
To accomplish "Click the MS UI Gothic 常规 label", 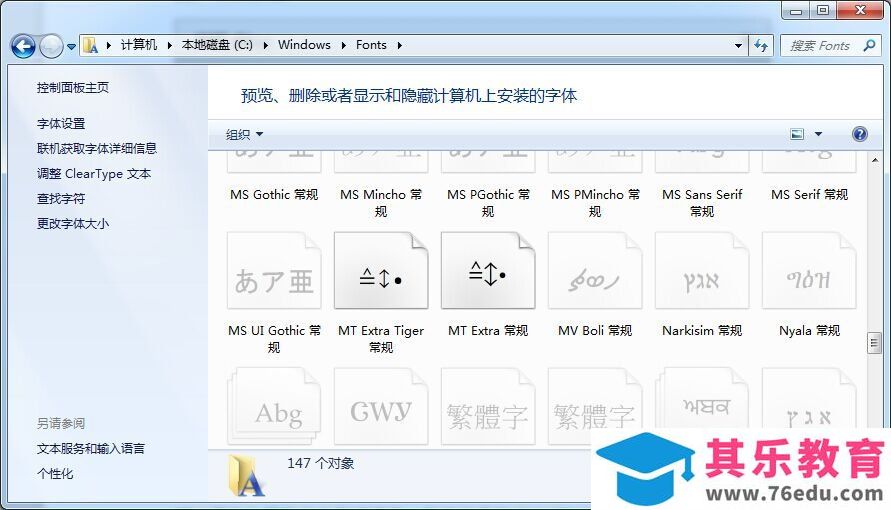I will click(274, 338).
